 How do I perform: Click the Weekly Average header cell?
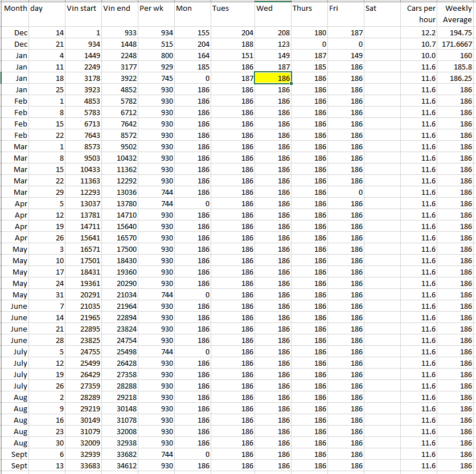click(457, 14)
